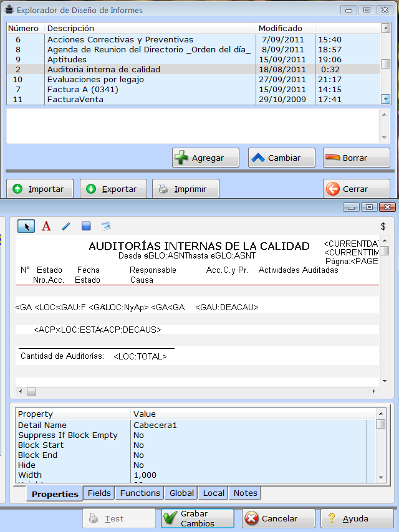This screenshot has height=532, width=399.
Task: Click Grabar Cambios button
Action: click(x=198, y=518)
